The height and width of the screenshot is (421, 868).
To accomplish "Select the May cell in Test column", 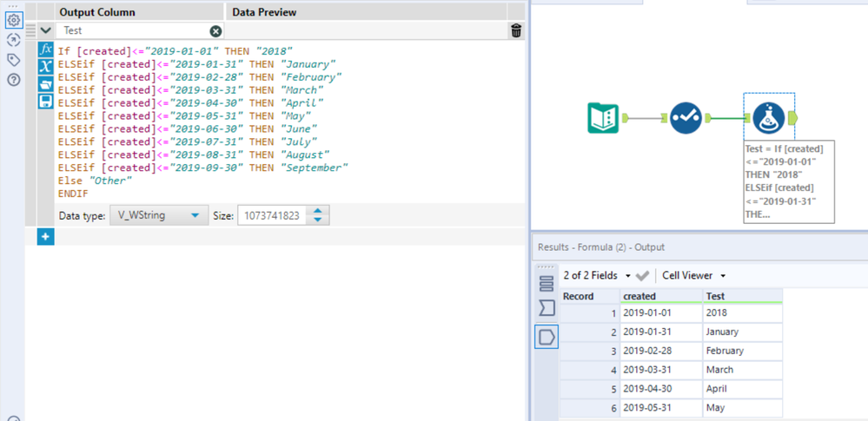I will 742,408.
